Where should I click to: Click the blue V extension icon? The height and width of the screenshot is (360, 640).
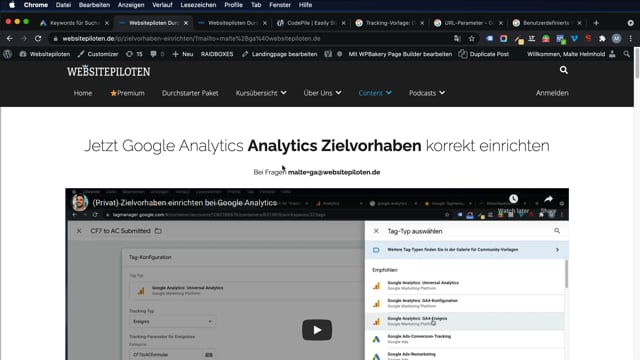[x=574, y=38]
